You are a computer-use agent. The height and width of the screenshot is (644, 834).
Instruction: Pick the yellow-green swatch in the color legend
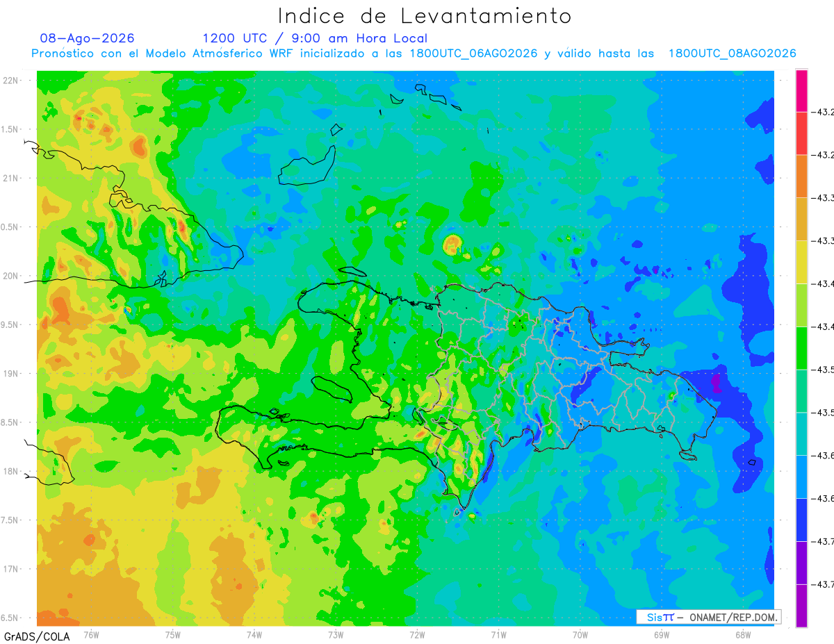click(x=801, y=305)
